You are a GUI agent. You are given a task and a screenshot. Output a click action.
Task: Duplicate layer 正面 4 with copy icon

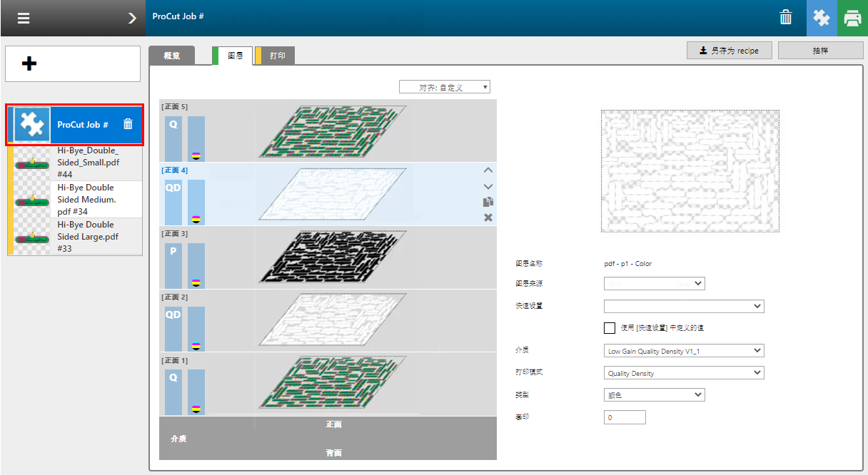point(488,202)
